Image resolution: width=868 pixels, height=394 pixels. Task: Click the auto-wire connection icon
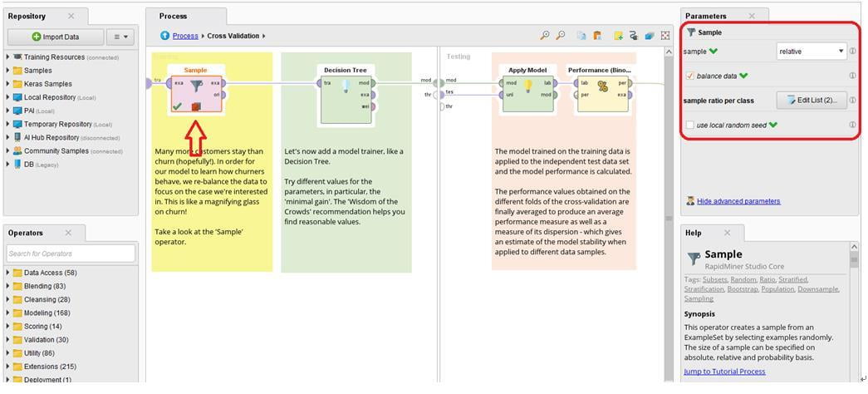coord(634,36)
